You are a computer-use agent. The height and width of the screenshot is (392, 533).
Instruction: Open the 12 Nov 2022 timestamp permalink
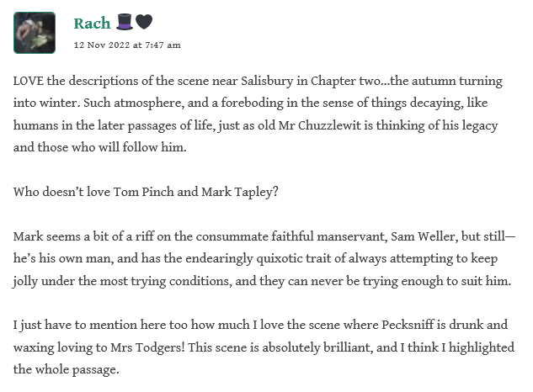point(127,45)
